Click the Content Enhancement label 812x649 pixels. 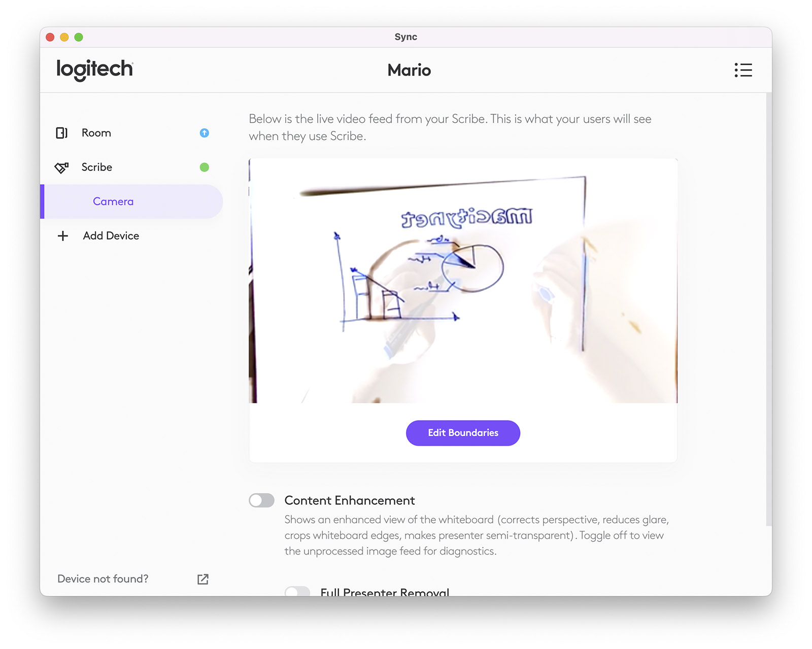(350, 500)
